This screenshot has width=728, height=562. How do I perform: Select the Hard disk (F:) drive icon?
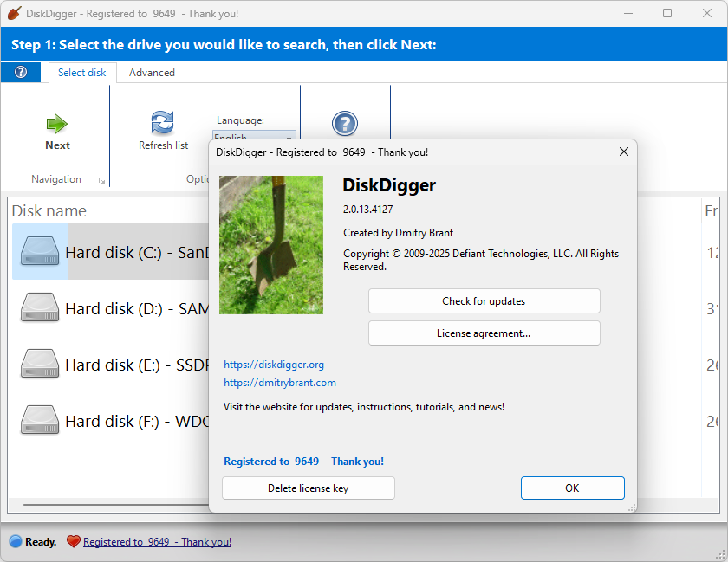click(x=40, y=420)
